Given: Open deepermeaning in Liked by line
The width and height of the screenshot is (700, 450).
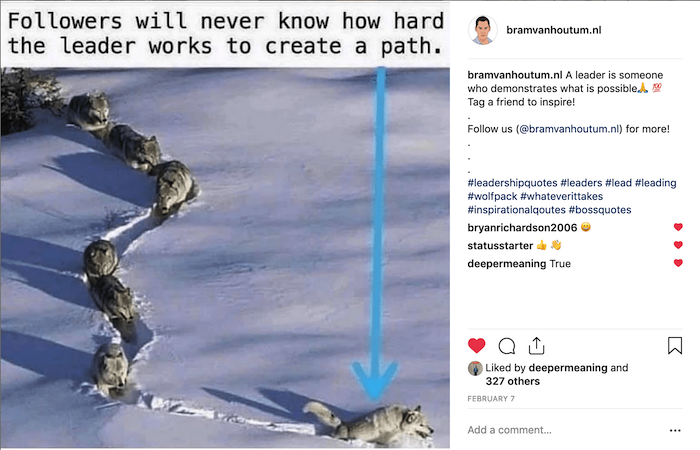Looking at the screenshot, I should coord(568,367).
